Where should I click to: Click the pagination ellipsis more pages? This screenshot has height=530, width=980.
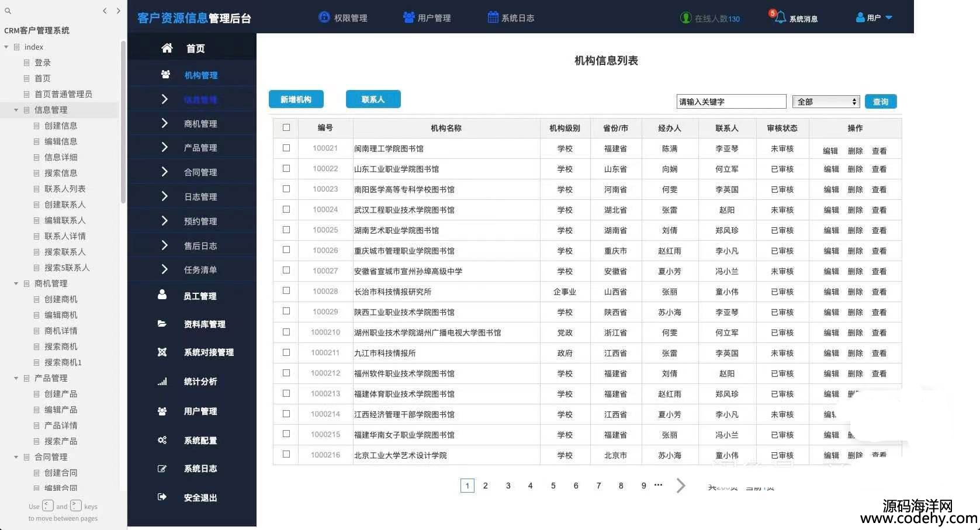(658, 484)
